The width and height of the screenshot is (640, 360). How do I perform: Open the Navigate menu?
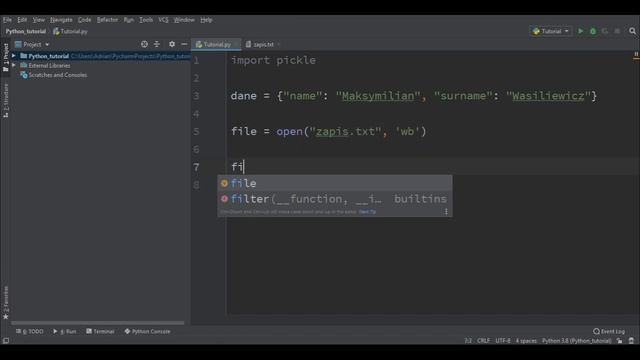click(x=61, y=20)
